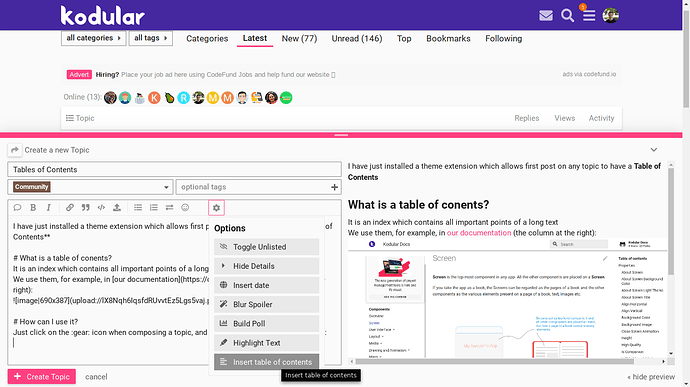Click orange K online user avatar
The height and width of the screenshot is (387, 690).
pos(154,98)
